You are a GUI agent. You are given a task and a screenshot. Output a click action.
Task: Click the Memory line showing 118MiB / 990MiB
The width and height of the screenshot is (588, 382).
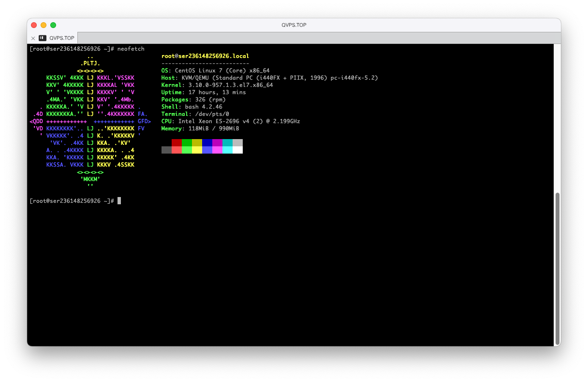pyautogui.click(x=200, y=128)
